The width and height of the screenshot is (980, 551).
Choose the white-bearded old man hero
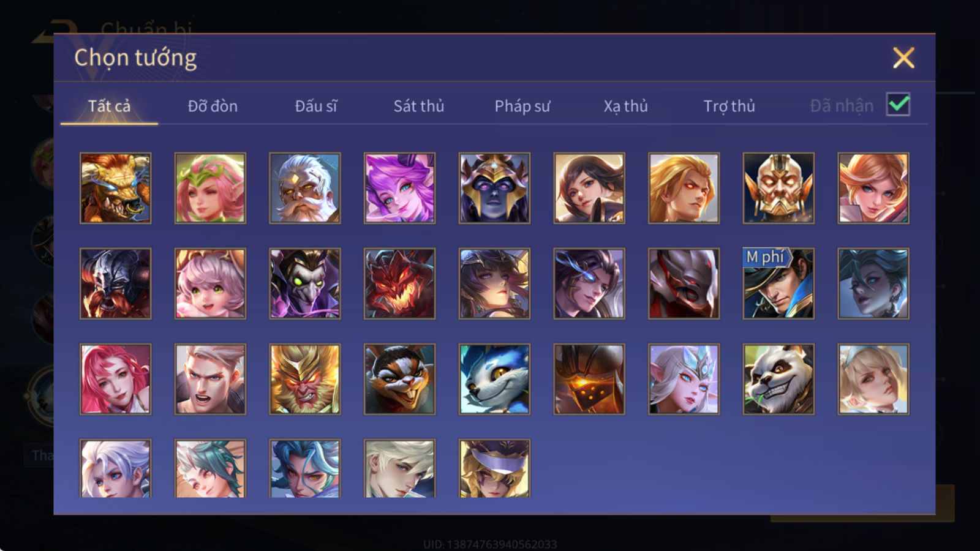(x=304, y=188)
